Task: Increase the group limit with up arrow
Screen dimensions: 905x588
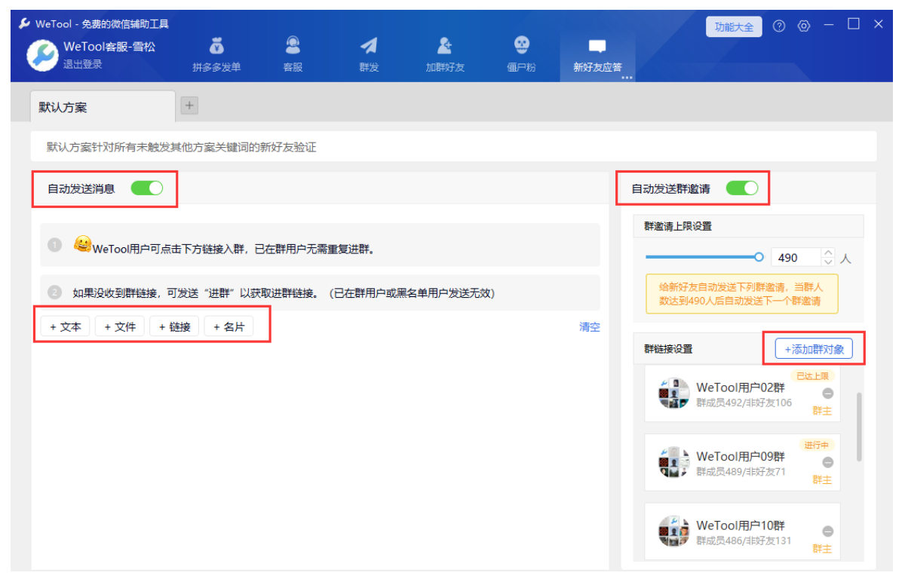Action: [x=827, y=253]
